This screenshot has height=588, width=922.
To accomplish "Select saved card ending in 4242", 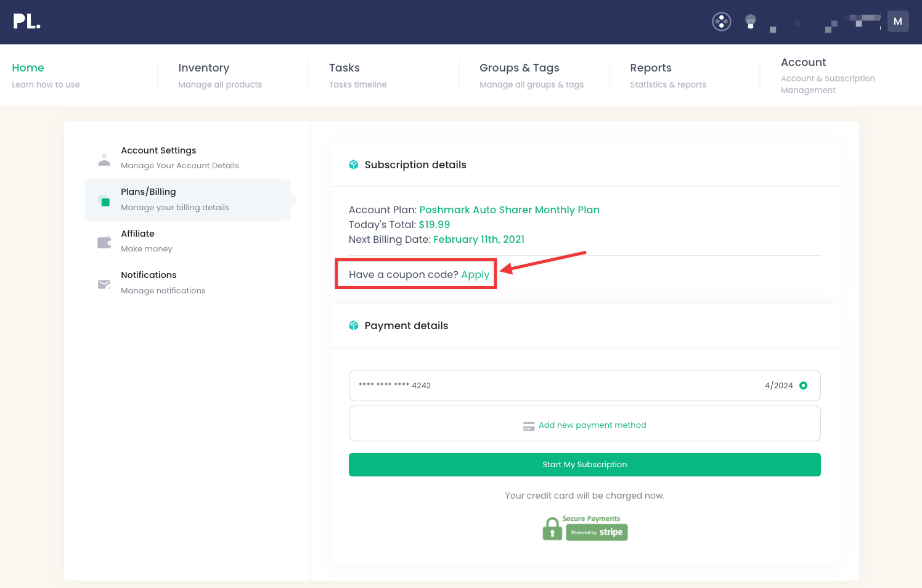I will point(584,386).
